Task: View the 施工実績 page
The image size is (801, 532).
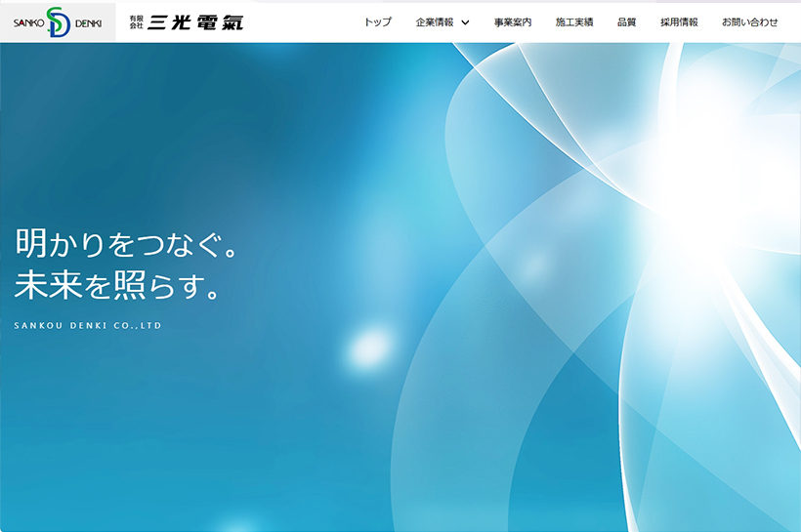Action: [x=574, y=21]
